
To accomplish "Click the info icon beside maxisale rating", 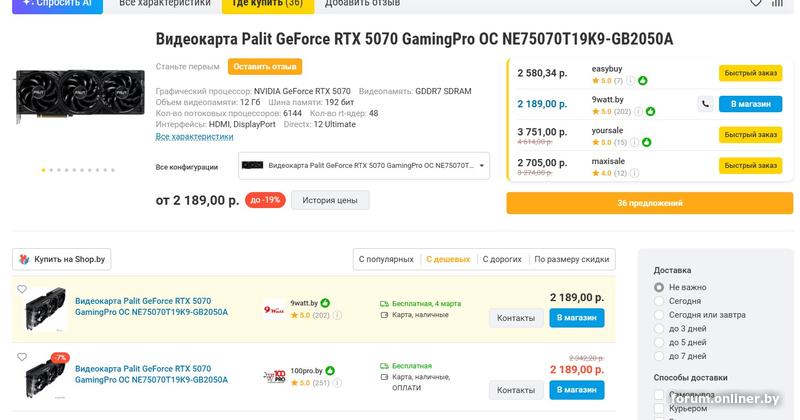I will pyautogui.click(x=635, y=173).
